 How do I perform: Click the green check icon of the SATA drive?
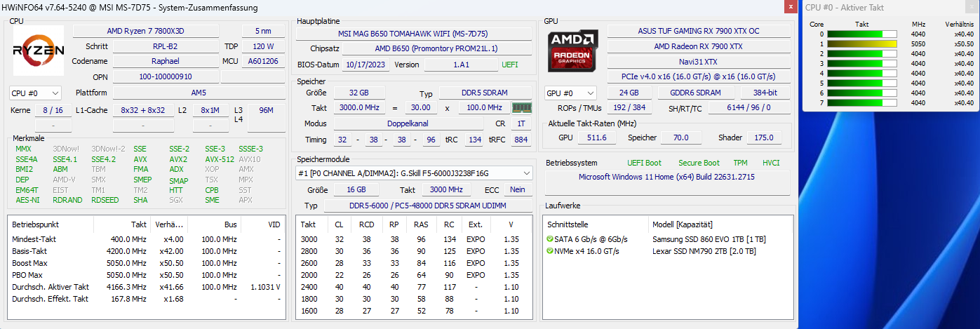pos(550,239)
